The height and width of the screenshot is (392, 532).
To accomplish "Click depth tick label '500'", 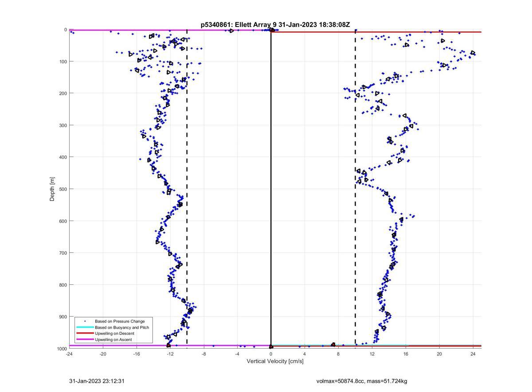I will [x=63, y=189].
